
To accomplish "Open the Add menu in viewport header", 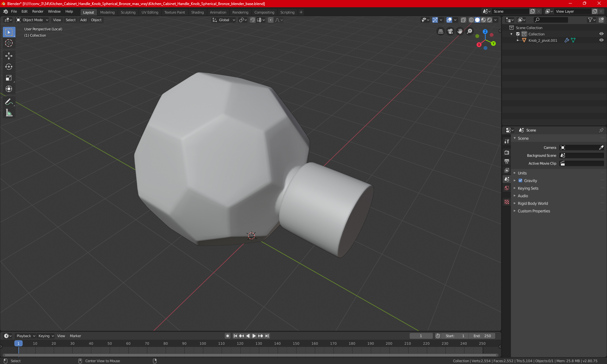I will (83, 20).
